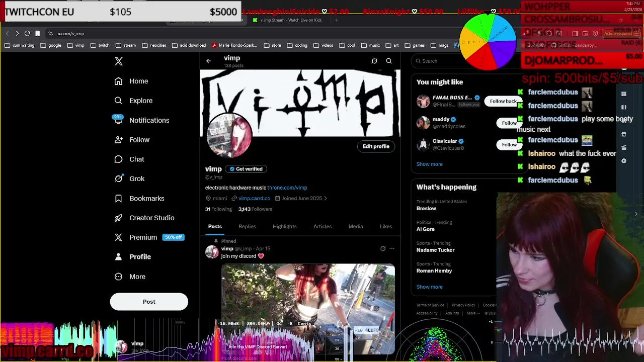644x362 pixels.
Task: Open Bookmarks from the sidebar
Action: pyautogui.click(x=139, y=198)
